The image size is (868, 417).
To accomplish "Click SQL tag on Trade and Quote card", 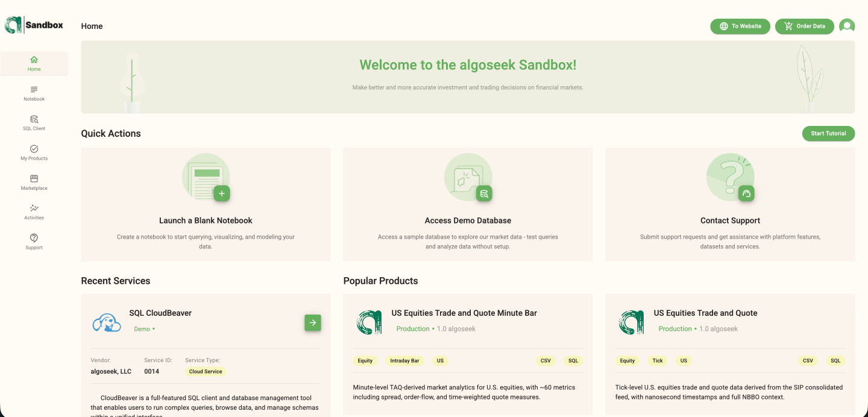I will click(x=835, y=360).
